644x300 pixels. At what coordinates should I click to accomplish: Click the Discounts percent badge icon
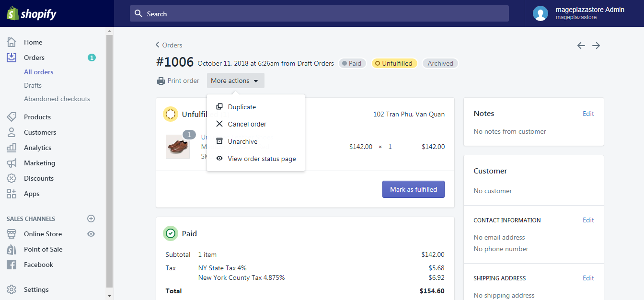(11, 178)
